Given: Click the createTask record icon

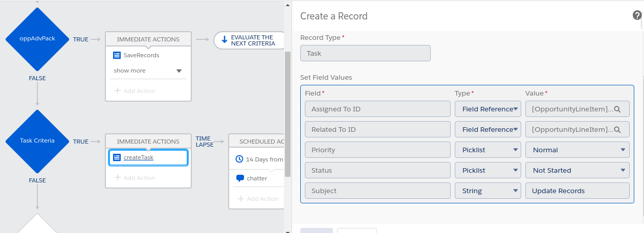Looking at the screenshot, I should (x=117, y=157).
